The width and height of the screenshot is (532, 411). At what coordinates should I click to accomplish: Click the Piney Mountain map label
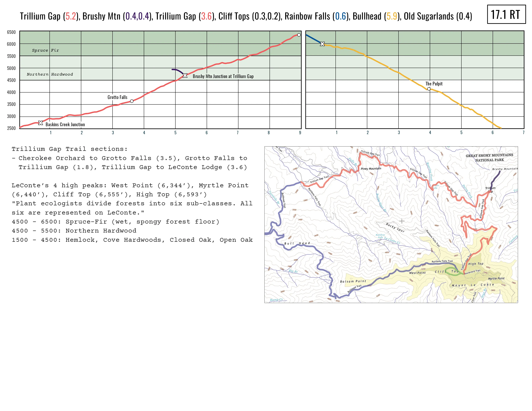coord(371,168)
